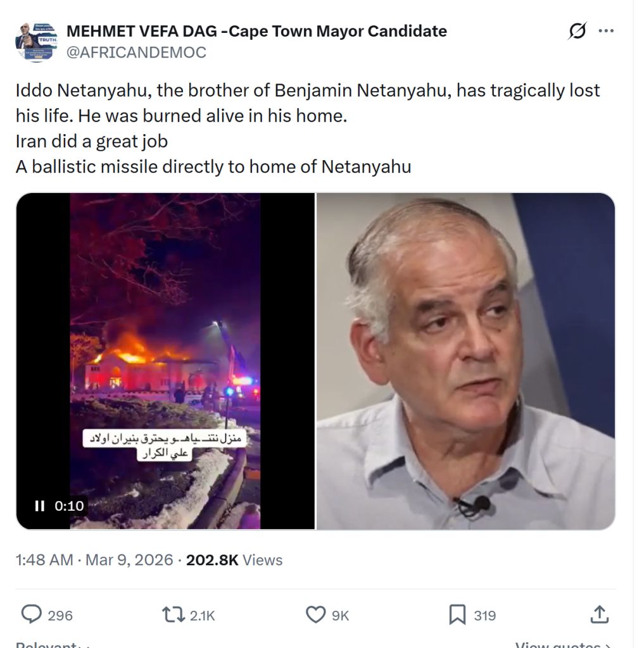Open the three-dot more options menu
Viewport: 644px width, 648px height.
point(606,30)
